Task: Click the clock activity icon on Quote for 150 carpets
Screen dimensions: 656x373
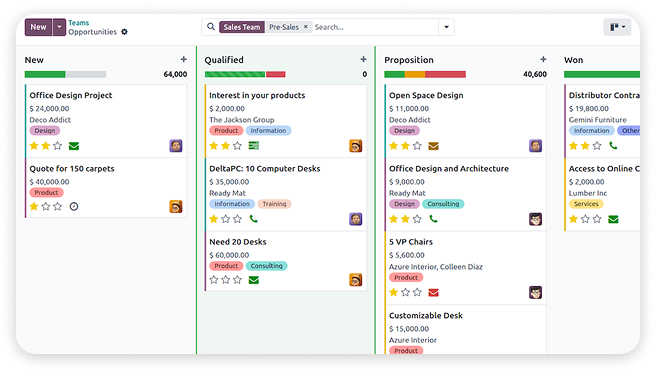Action: point(74,206)
